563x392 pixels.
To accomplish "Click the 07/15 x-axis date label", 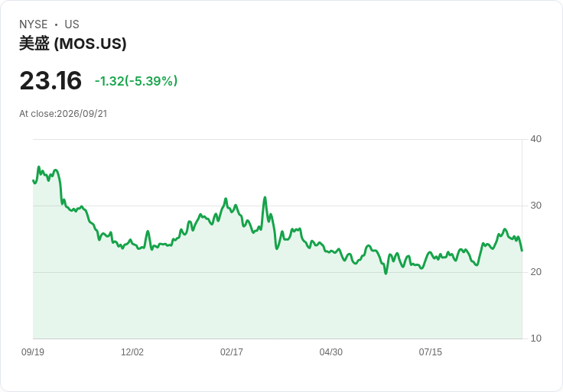I will tap(431, 352).
